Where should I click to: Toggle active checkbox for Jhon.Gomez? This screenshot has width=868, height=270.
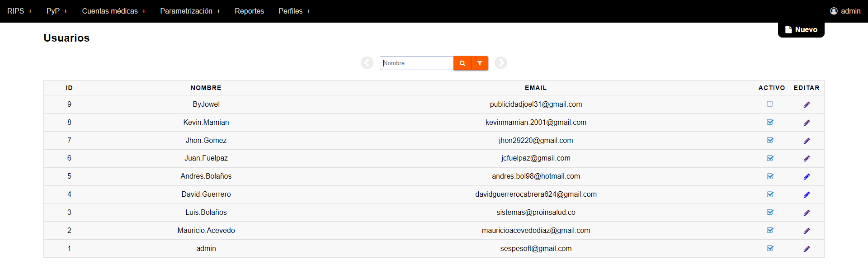click(x=770, y=140)
